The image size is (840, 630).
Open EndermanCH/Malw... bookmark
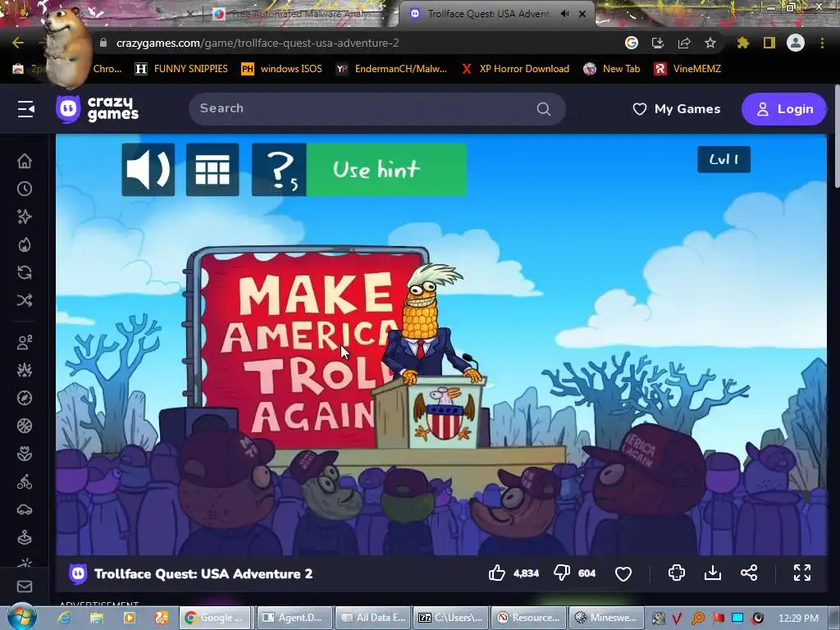(391, 69)
